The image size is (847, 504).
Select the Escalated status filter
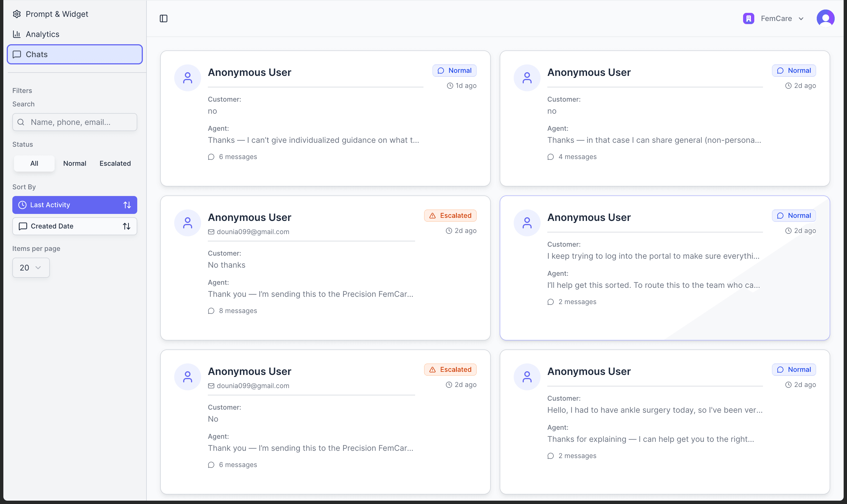point(115,163)
